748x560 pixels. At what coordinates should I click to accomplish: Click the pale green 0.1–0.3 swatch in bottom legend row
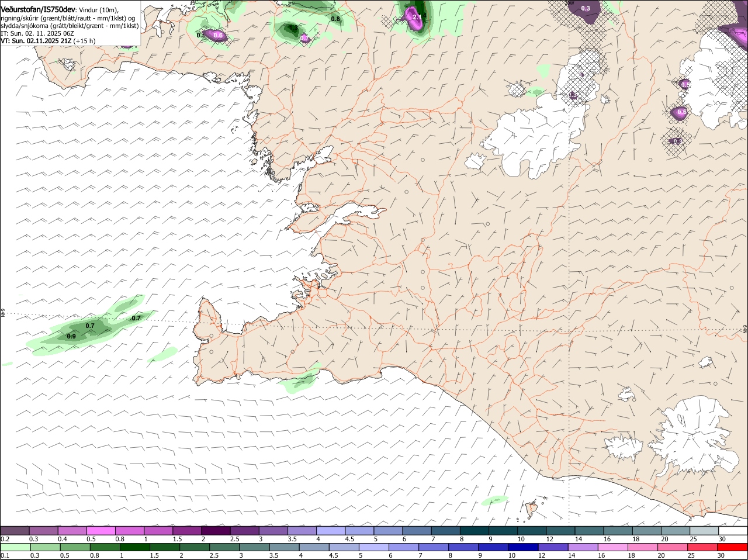[x=15, y=547]
